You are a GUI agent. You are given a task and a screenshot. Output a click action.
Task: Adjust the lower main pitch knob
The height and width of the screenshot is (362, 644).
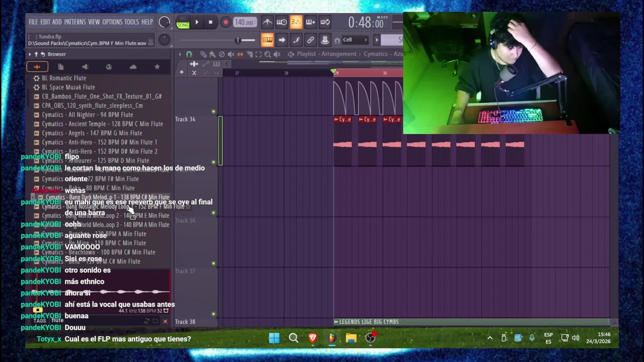coord(164,40)
